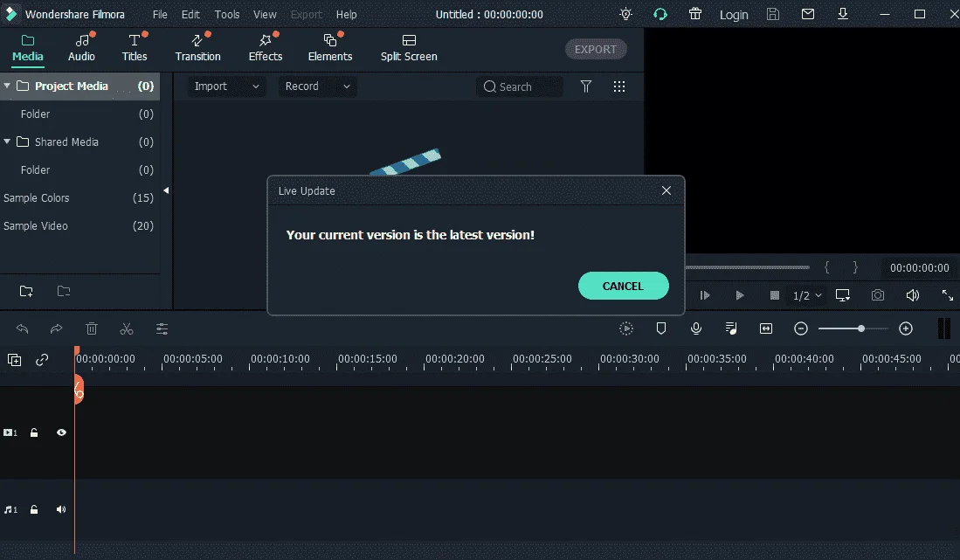
Task: Open the File menu
Action: click(160, 14)
